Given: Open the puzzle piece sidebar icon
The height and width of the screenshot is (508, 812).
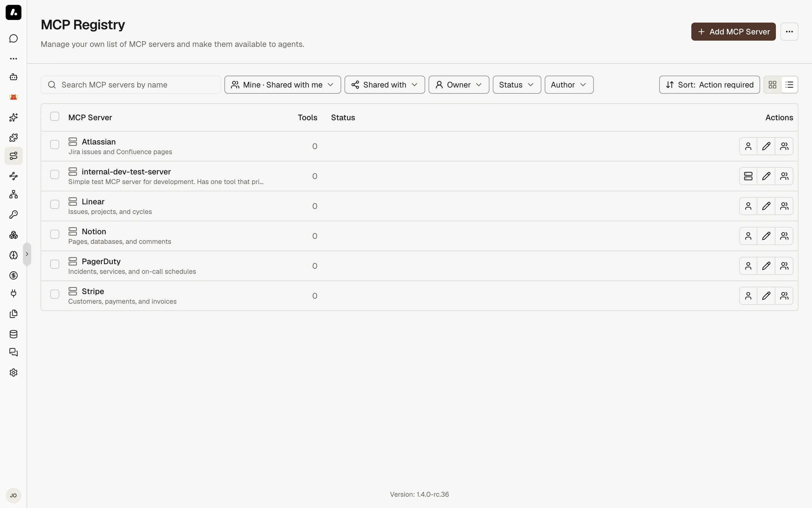Looking at the screenshot, I should (14, 137).
